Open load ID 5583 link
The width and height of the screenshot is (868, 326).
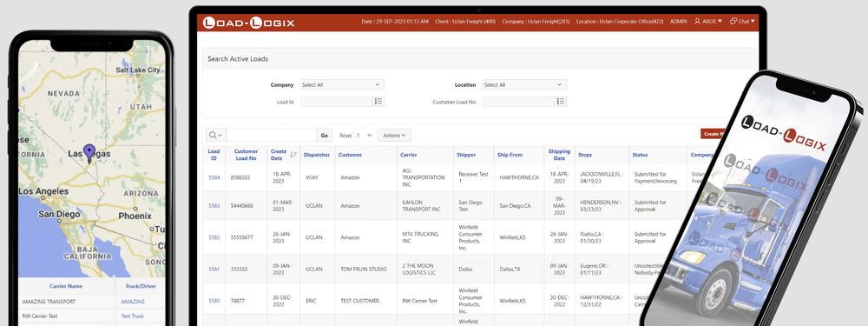[x=214, y=206]
